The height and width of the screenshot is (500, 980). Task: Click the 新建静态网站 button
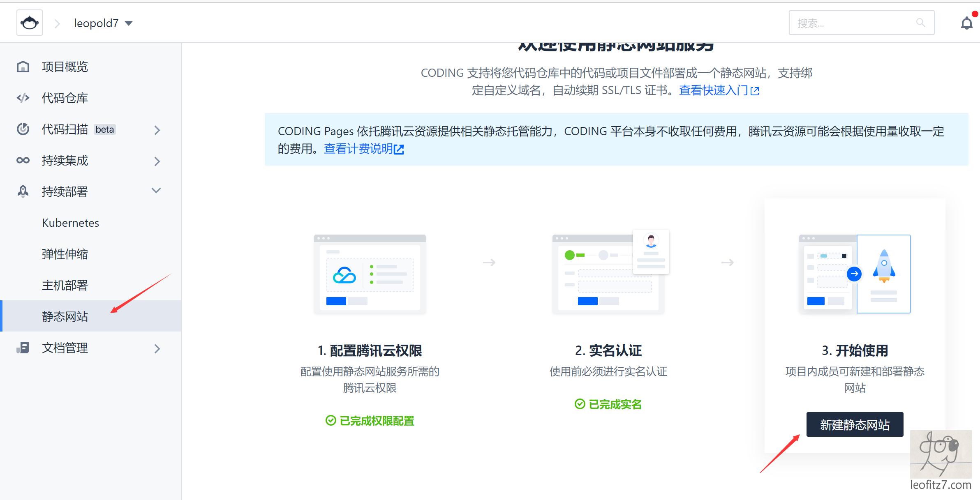(855, 424)
